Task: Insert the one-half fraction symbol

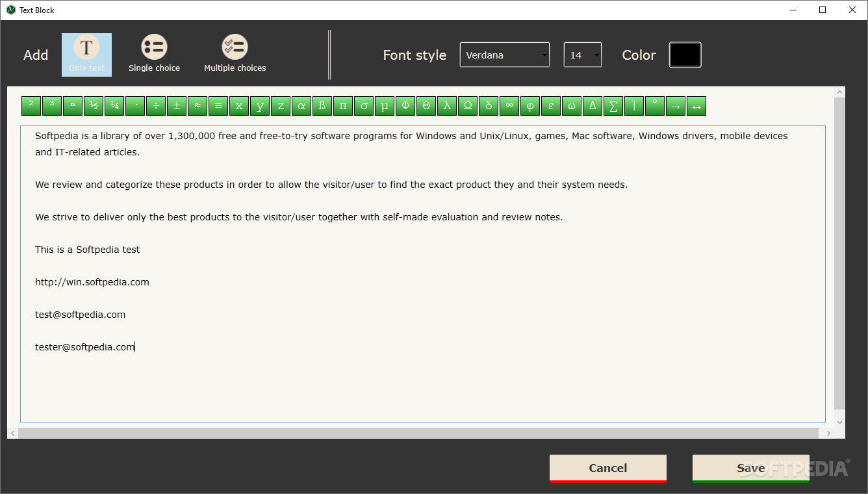Action: 94,106
